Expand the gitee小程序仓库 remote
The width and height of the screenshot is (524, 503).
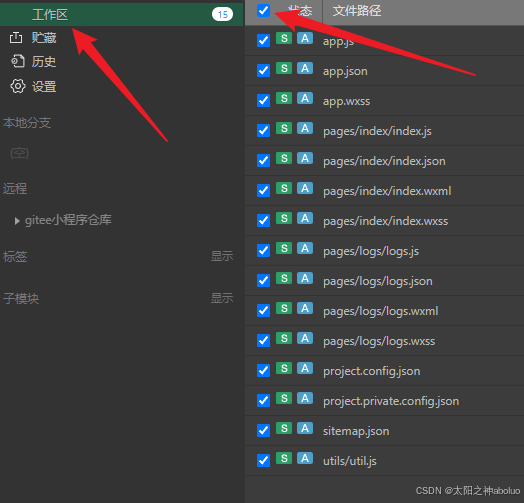[17, 221]
